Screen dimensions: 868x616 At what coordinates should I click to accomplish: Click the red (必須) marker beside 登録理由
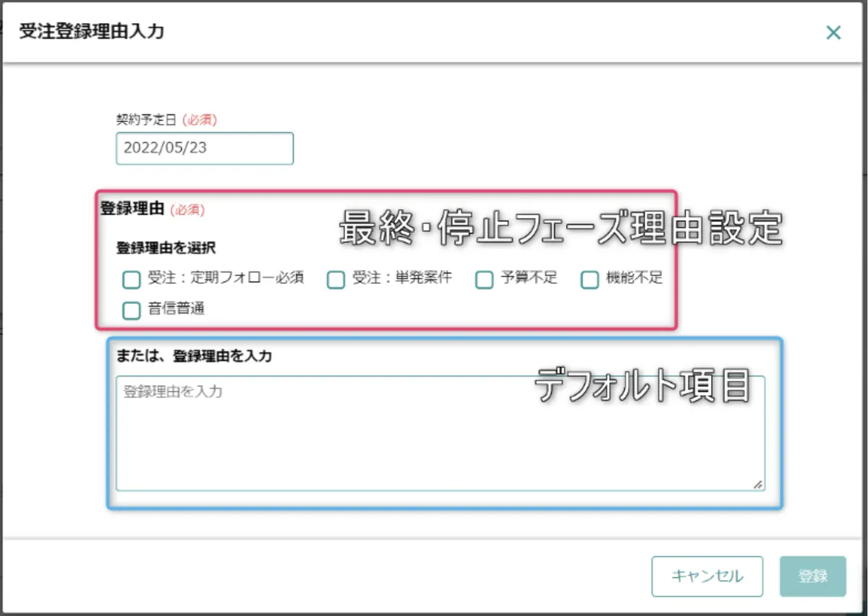(x=187, y=210)
